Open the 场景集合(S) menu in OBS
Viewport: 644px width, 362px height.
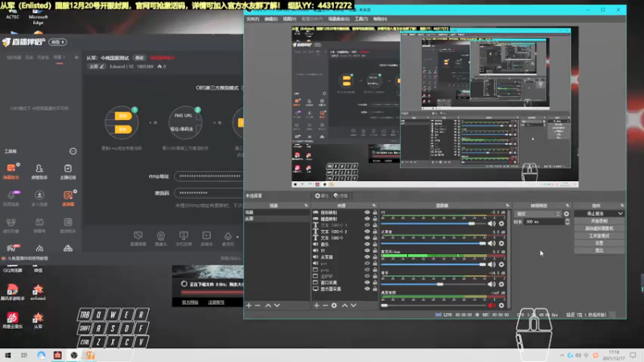tap(339, 19)
